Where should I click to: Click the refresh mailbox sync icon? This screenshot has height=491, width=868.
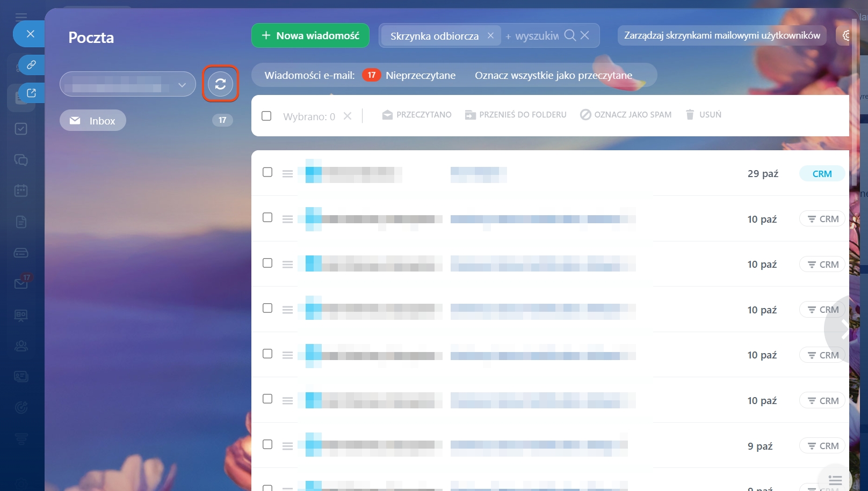point(220,84)
